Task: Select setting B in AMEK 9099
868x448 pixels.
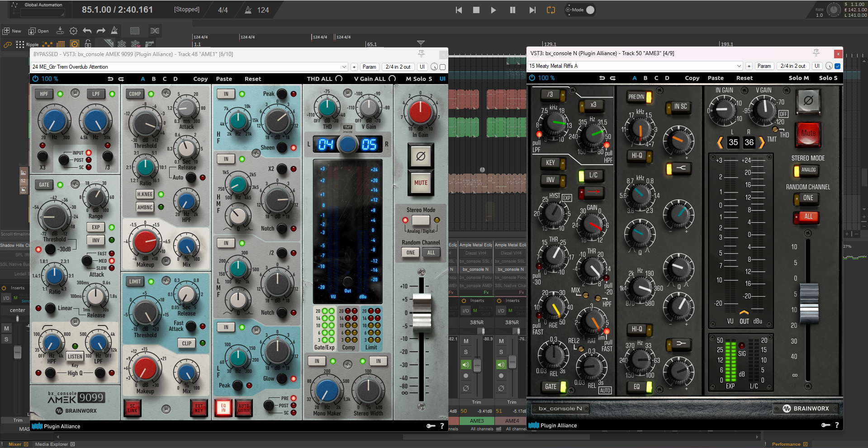Action: click(154, 79)
